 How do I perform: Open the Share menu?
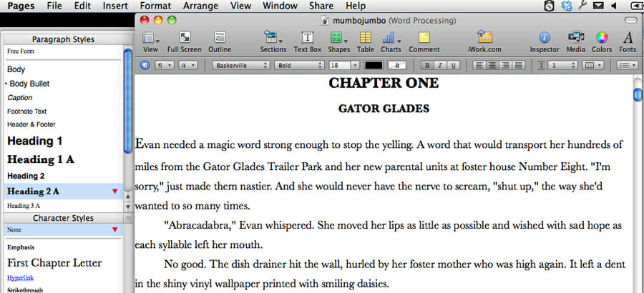(321, 6)
